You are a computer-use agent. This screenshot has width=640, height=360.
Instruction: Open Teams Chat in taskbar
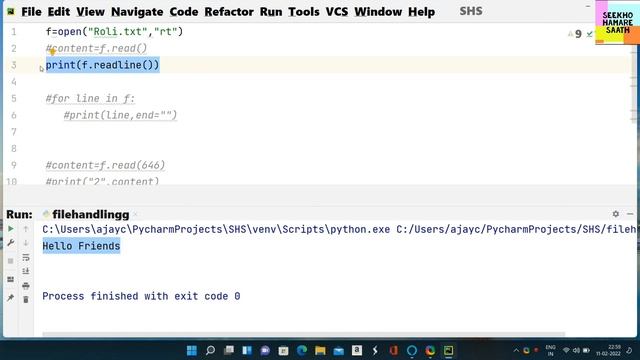click(265, 350)
